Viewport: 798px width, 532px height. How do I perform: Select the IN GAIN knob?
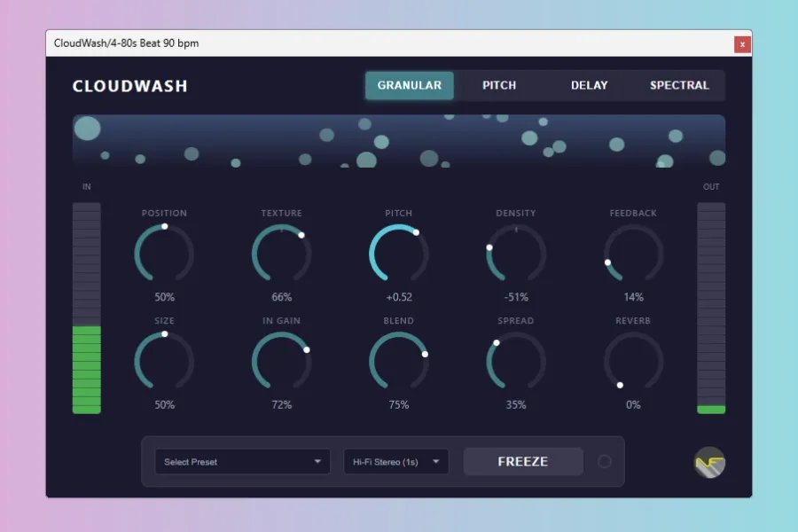click(x=281, y=362)
